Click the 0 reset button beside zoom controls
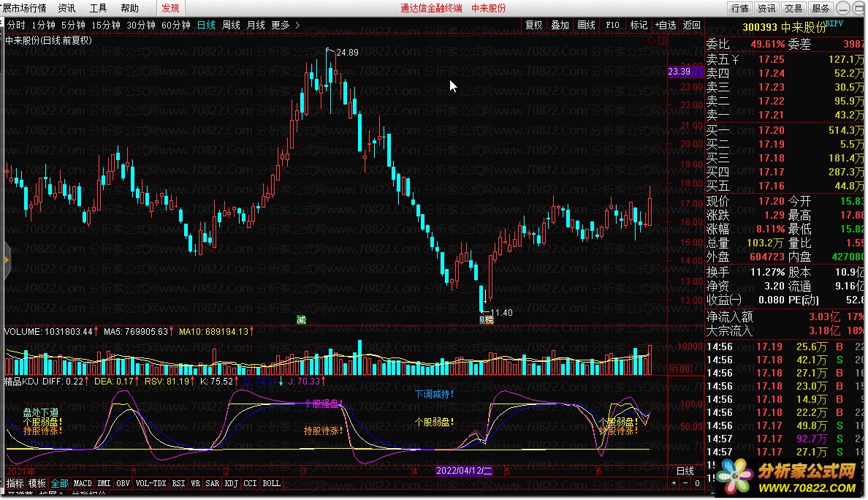The height and width of the screenshot is (500, 868). point(697,483)
